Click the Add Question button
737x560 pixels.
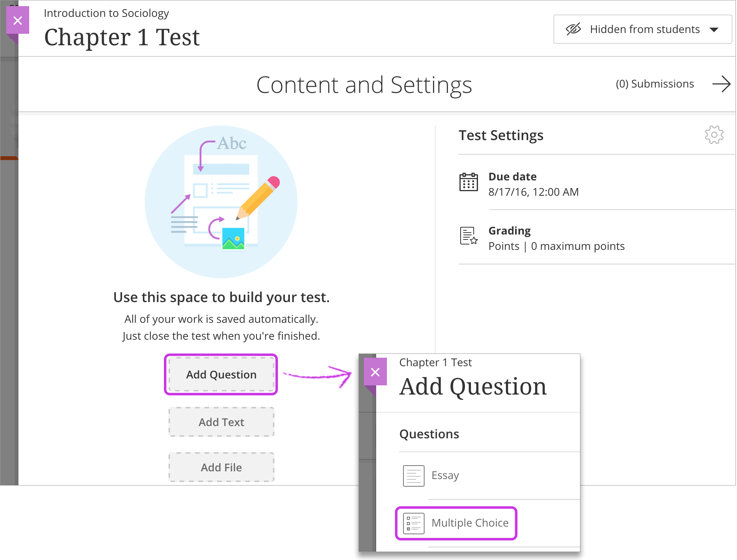pos(221,374)
